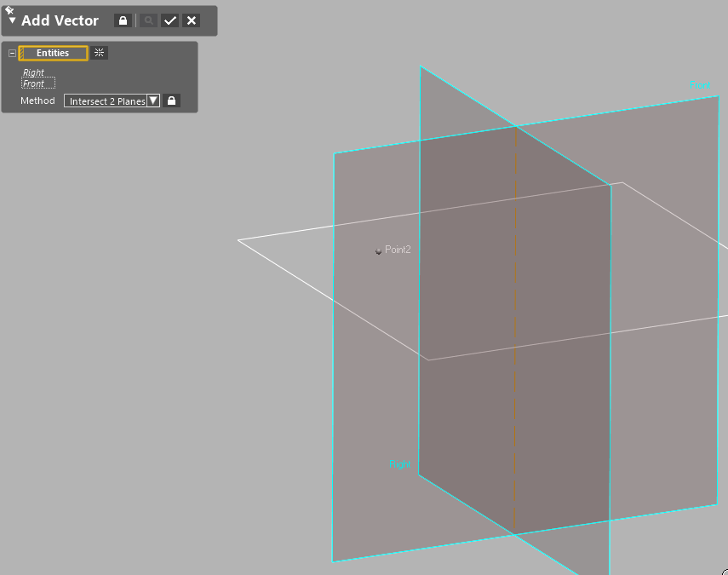Confirm the vector with the checkmark icon
Image resolution: width=728 pixels, height=575 pixels.
(x=168, y=20)
